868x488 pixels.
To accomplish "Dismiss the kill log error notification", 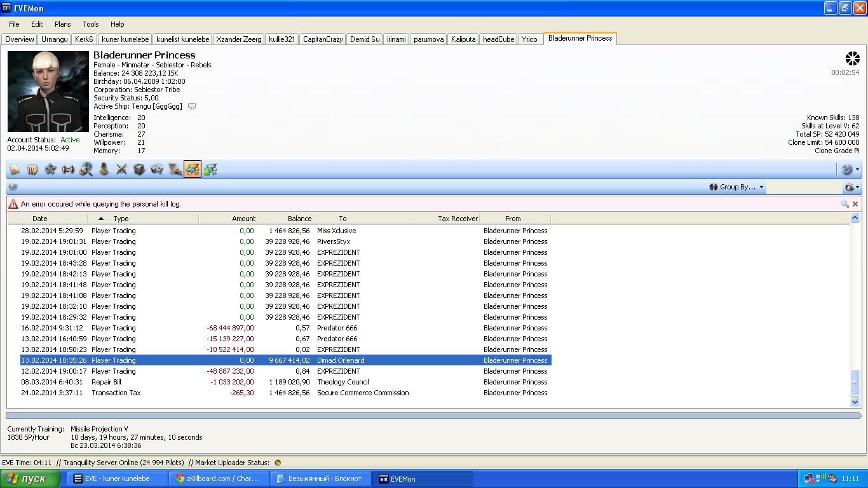I will (855, 204).
